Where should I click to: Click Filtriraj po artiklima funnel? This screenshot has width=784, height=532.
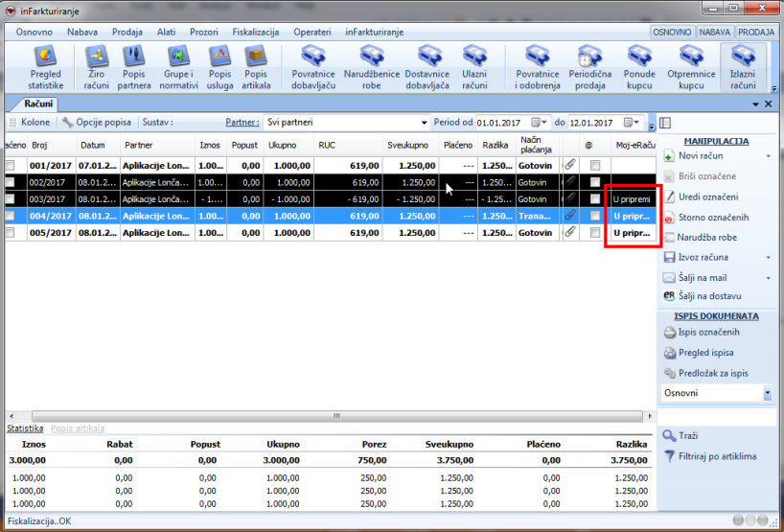tap(669, 456)
